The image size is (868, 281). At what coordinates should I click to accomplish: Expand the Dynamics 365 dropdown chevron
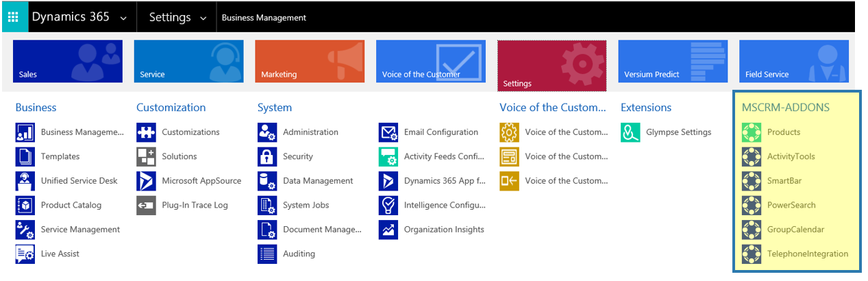pos(123,19)
